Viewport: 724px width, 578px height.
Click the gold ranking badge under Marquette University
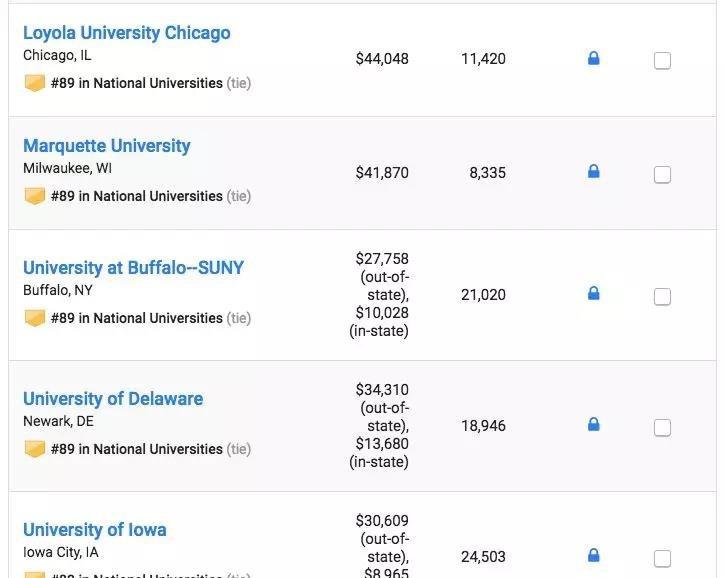point(35,196)
